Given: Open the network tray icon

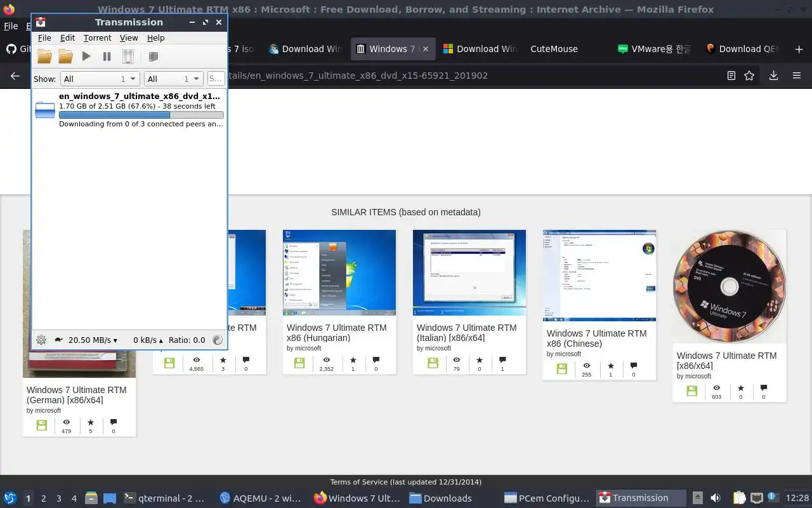Looking at the screenshot, I should coord(756,498).
